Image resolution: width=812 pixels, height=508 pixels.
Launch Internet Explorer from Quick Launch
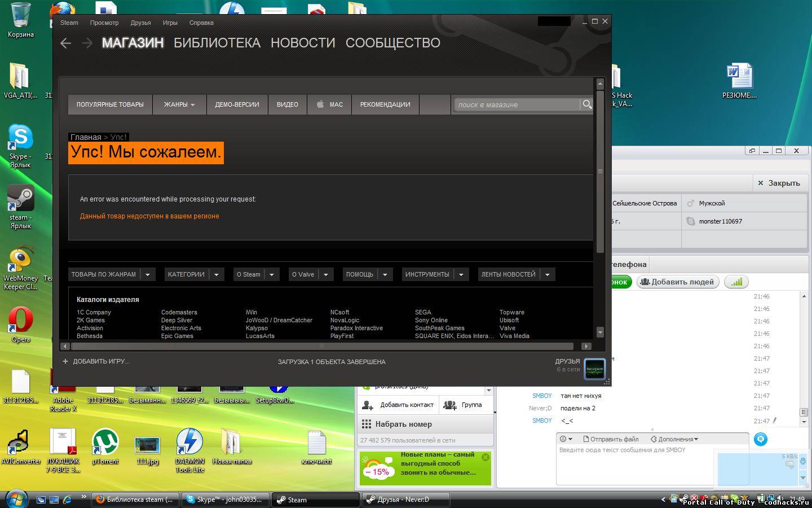point(67,500)
